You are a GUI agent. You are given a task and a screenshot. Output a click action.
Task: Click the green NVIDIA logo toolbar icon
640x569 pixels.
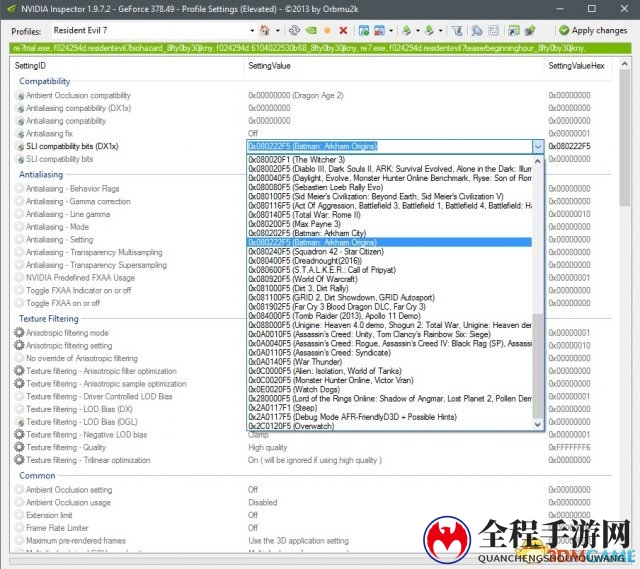311,30
